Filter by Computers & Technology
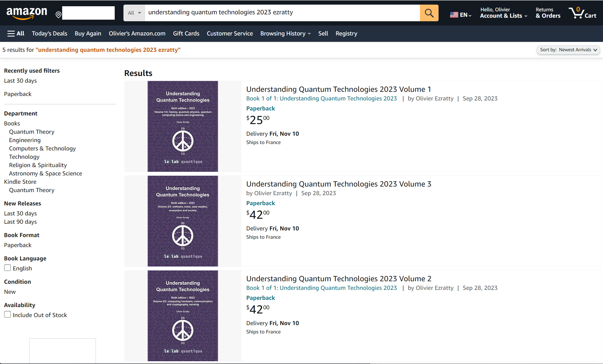This screenshot has height=364, width=603. pos(42,148)
